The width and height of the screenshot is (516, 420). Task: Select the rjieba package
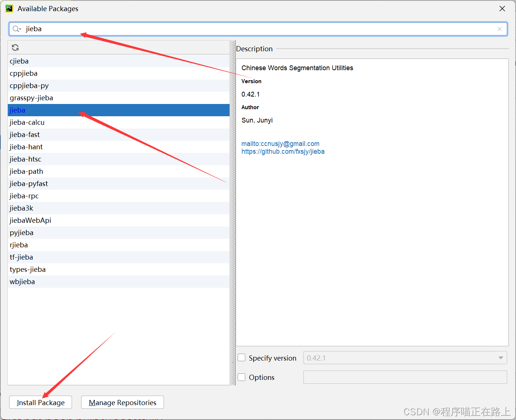pos(119,245)
